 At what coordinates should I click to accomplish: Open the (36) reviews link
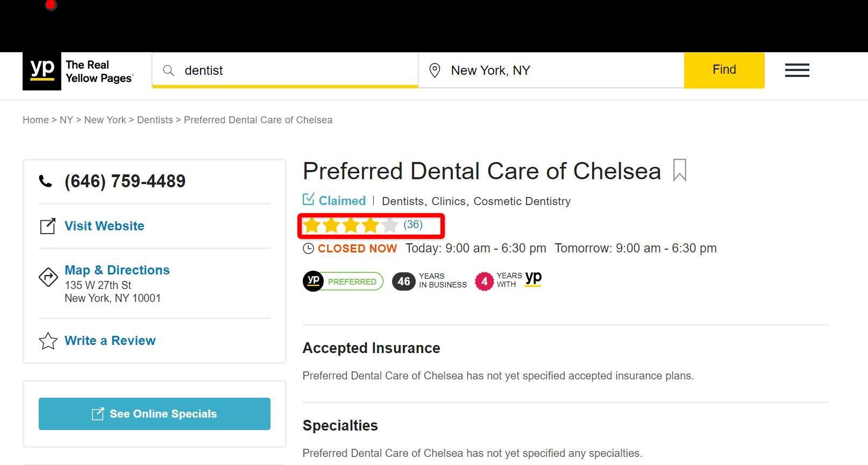(x=412, y=224)
